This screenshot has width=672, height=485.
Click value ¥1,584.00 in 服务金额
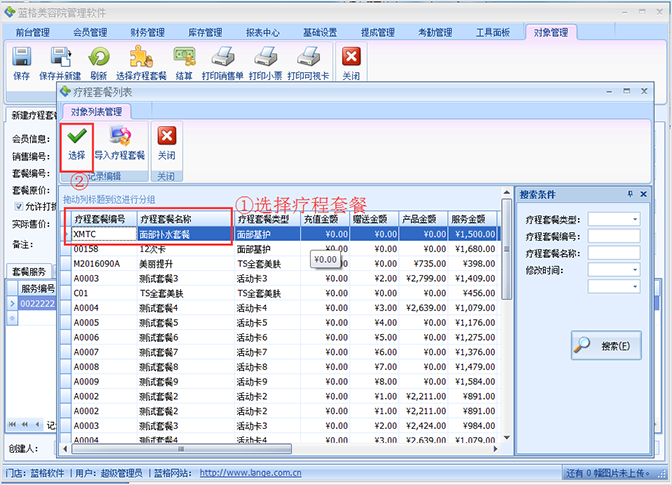click(x=472, y=381)
